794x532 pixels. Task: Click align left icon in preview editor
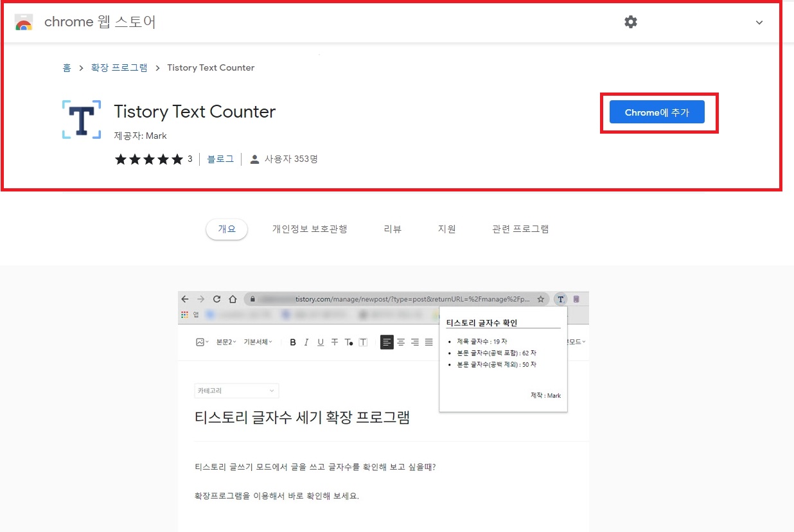[387, 342]
